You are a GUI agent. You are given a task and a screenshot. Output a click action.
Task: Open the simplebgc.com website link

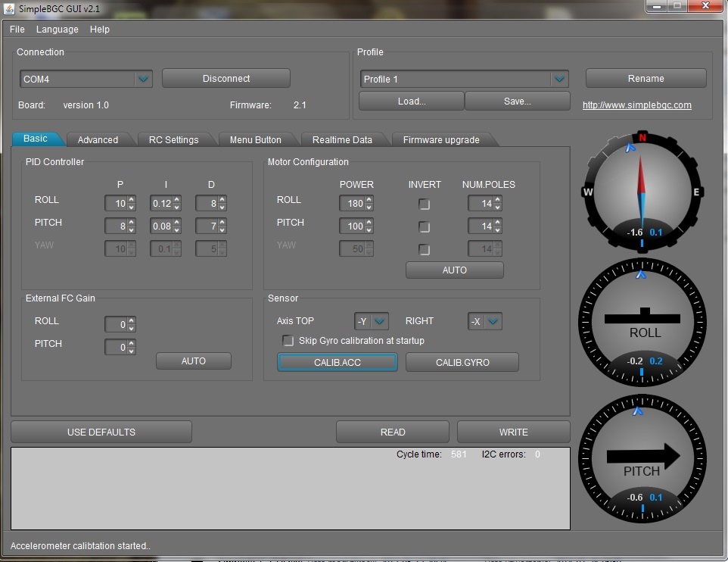pos(636,105)
